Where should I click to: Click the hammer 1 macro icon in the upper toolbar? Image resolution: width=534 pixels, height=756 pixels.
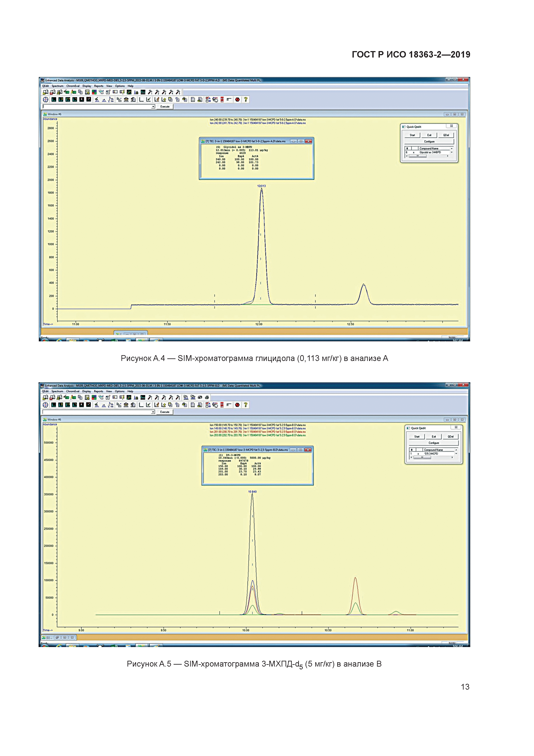[150, 92]
